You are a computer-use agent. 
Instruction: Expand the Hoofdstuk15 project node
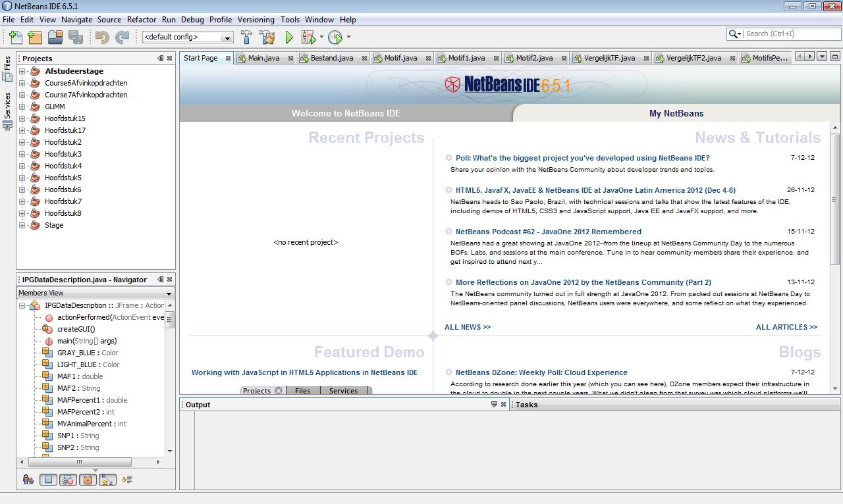pos(22,118)
